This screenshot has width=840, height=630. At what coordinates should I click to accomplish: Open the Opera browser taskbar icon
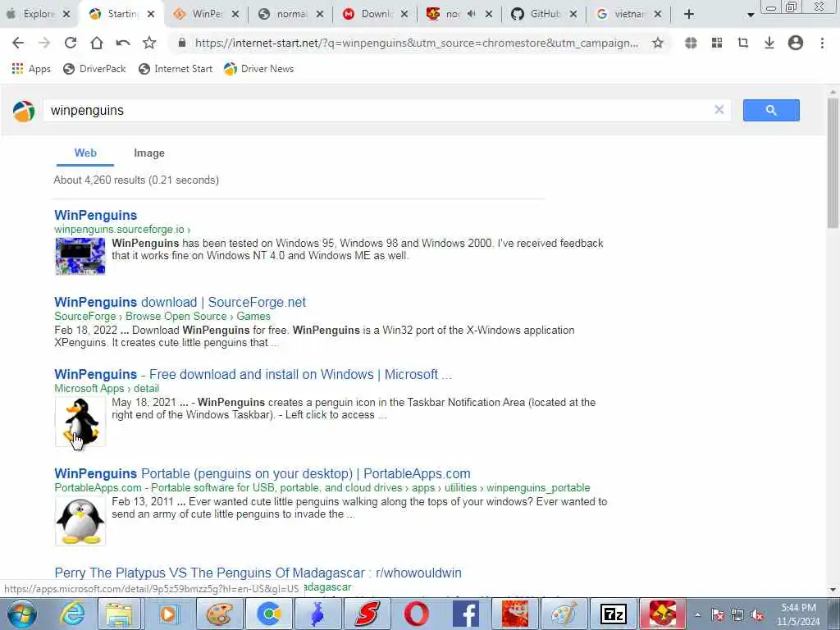(x=416, y=614)
